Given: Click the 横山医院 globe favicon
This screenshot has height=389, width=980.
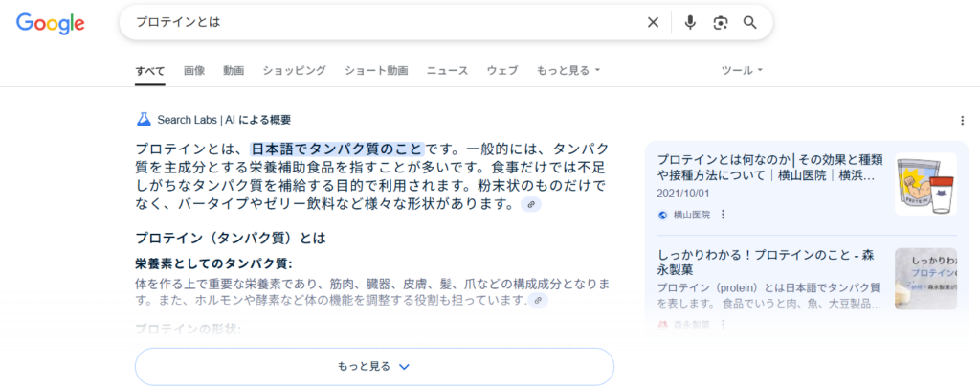Looking at the screenshot, I should pos(663,216).
